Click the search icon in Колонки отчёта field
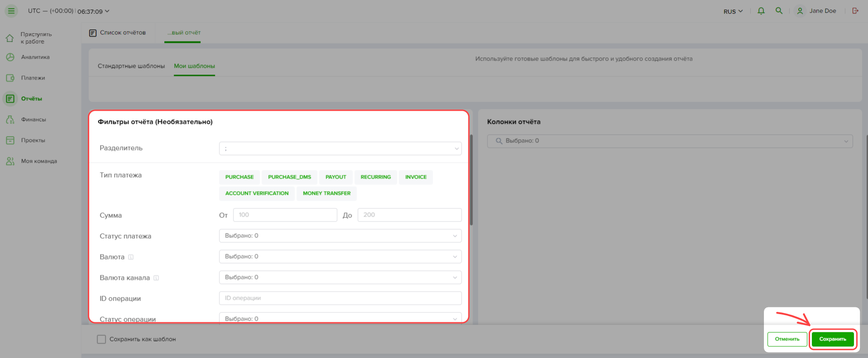This screenshot has width=868, height=358. (499, 141)
